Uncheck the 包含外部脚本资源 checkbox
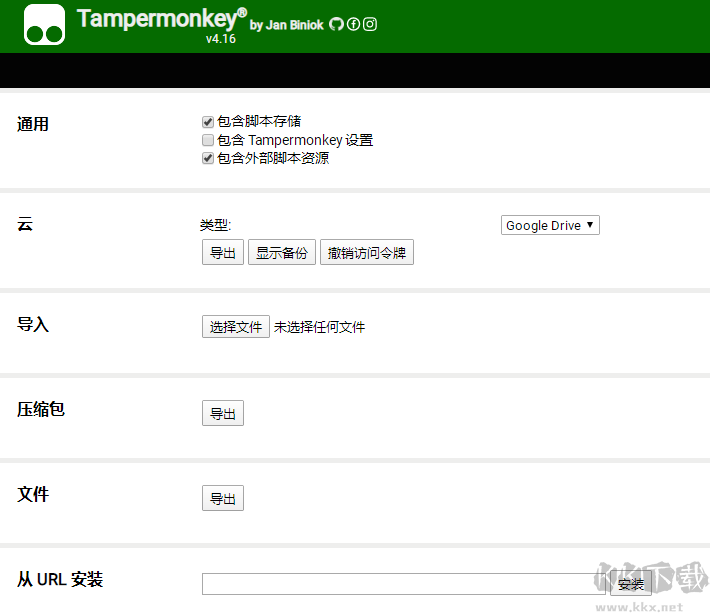Image resolution: width=710 pixels, height=614 pixels. [208, 158]
